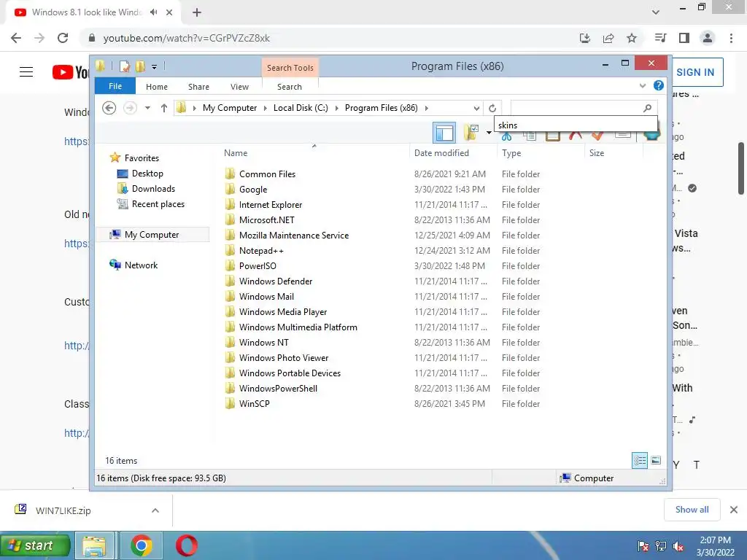Open Folder options dropdown arrow in toolbar
The width and height of the screenshot is (747, 560).
[489, 133]
